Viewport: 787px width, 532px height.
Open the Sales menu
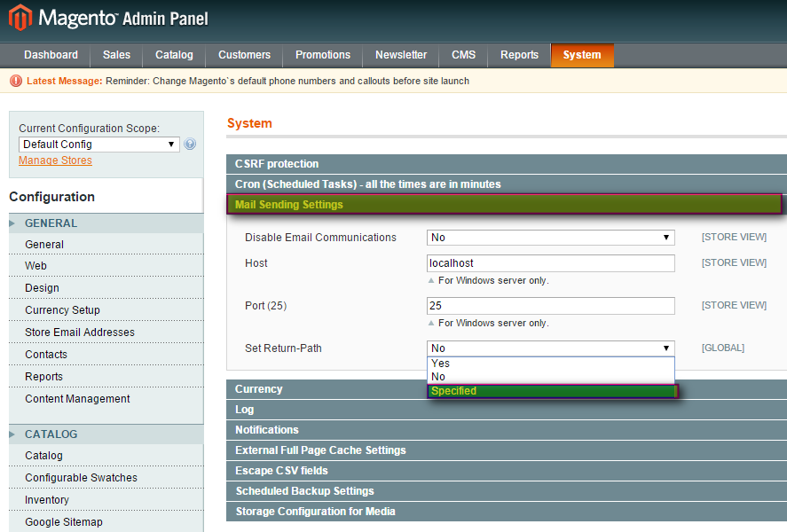(116, 55)
